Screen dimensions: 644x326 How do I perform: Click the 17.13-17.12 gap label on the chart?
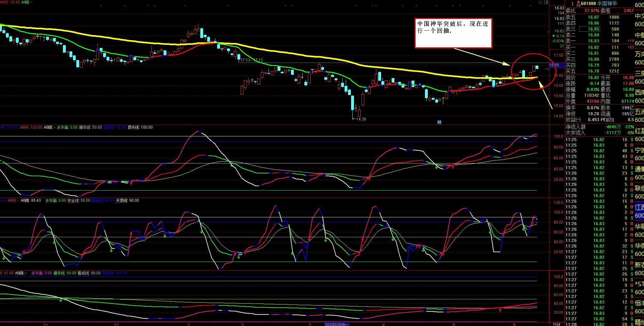(x=252, y=60)
